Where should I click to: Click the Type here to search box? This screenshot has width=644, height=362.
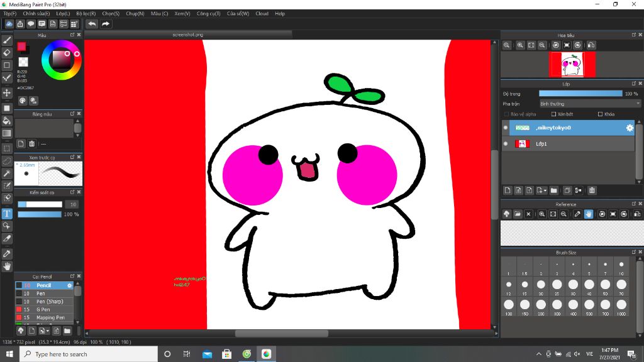point(89,354)
